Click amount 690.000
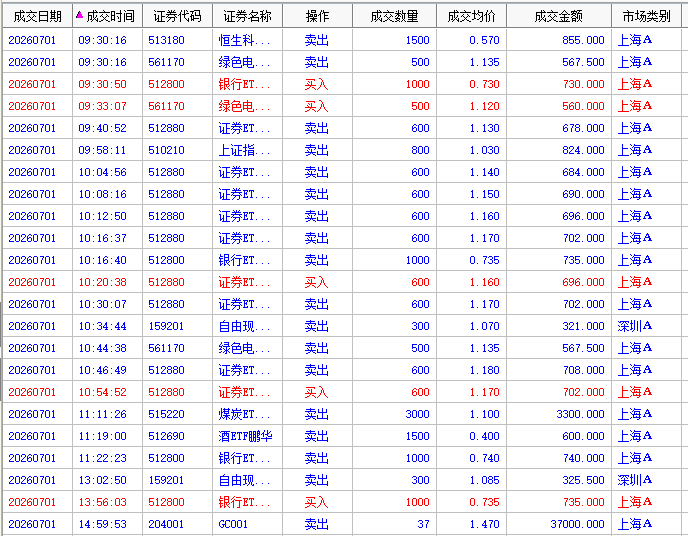688x536 pixels. point(583,194)
